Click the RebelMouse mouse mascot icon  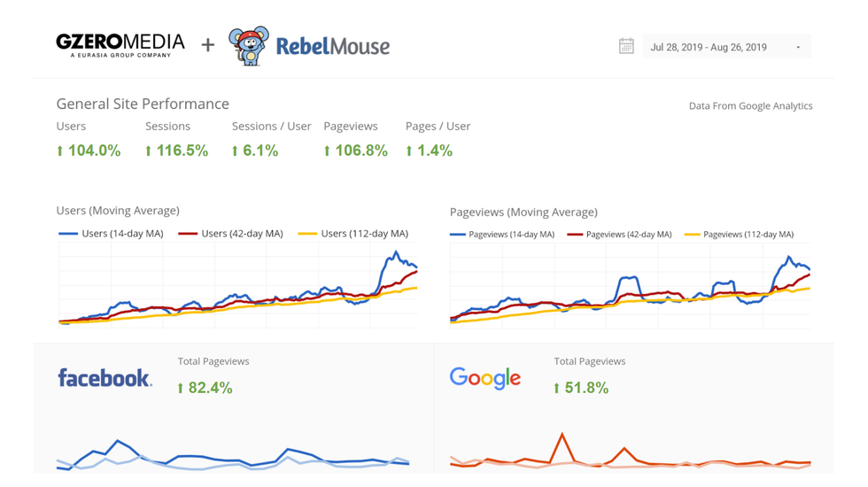click(248, 46)
